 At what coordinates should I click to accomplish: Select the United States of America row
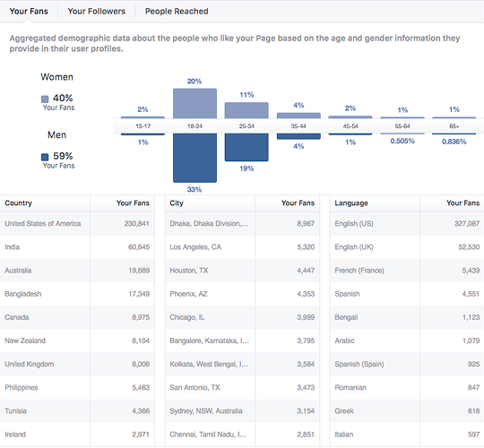click(77, 224)
